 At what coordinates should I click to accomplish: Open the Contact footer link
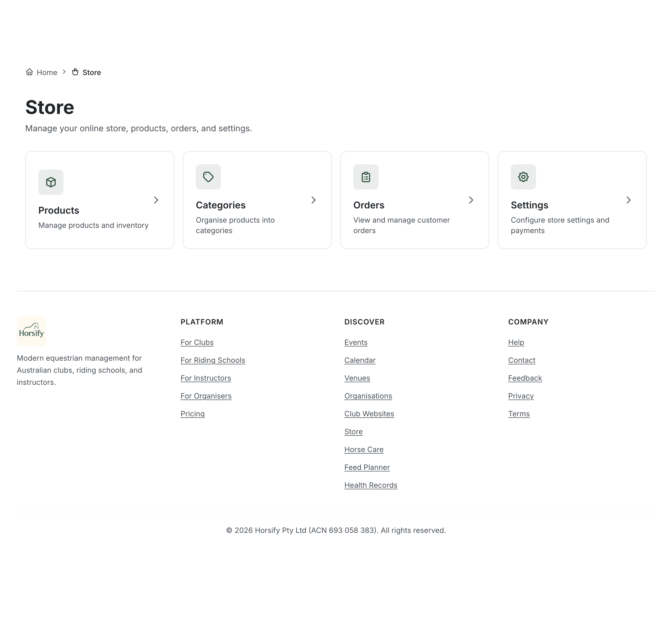[522, 360]
